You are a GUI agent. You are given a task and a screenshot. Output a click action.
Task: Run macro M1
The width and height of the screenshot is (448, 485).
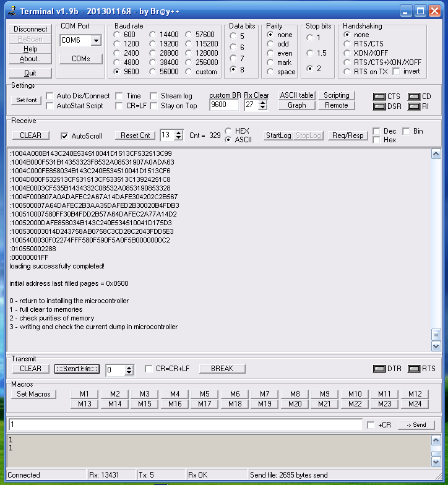coord(84,394)
